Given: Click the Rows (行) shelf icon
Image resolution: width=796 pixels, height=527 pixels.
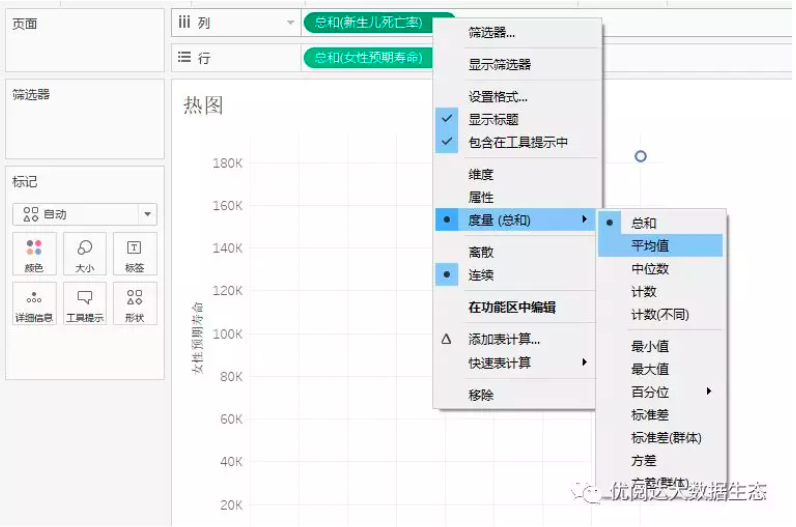Looking at the screenshot, I should [x=184, y=58].
